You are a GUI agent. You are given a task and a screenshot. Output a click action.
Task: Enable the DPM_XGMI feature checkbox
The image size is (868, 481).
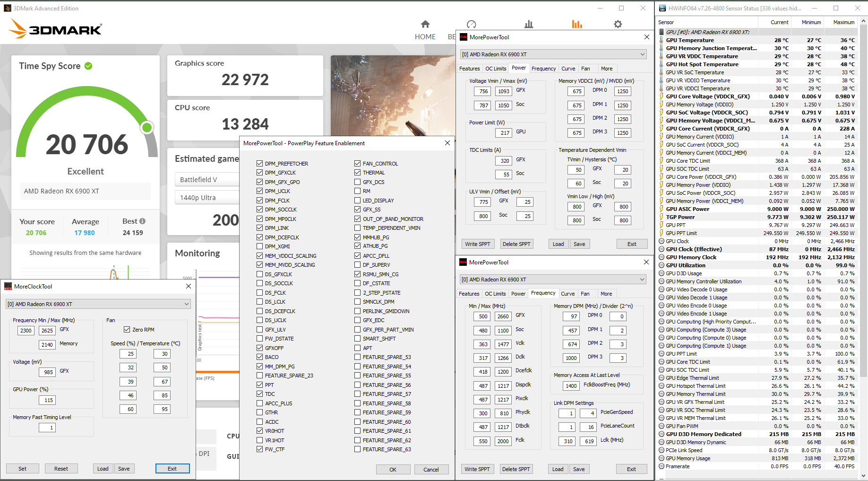coord(259,246)
